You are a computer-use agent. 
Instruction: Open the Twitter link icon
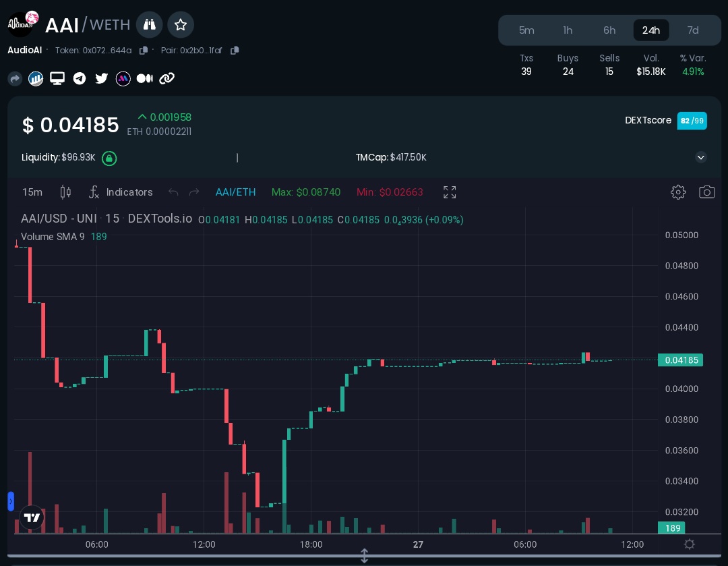click(101, 78)
